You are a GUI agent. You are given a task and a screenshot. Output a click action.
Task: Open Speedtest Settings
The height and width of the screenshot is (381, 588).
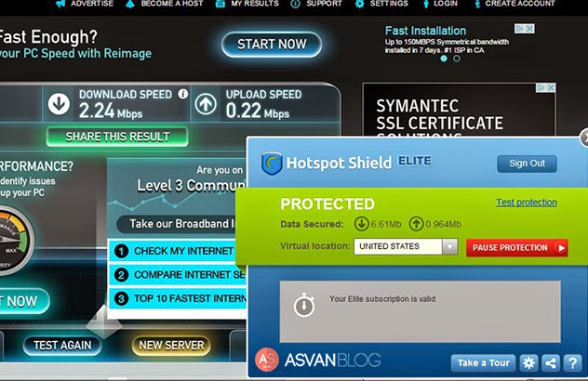[x=381, y=4]
